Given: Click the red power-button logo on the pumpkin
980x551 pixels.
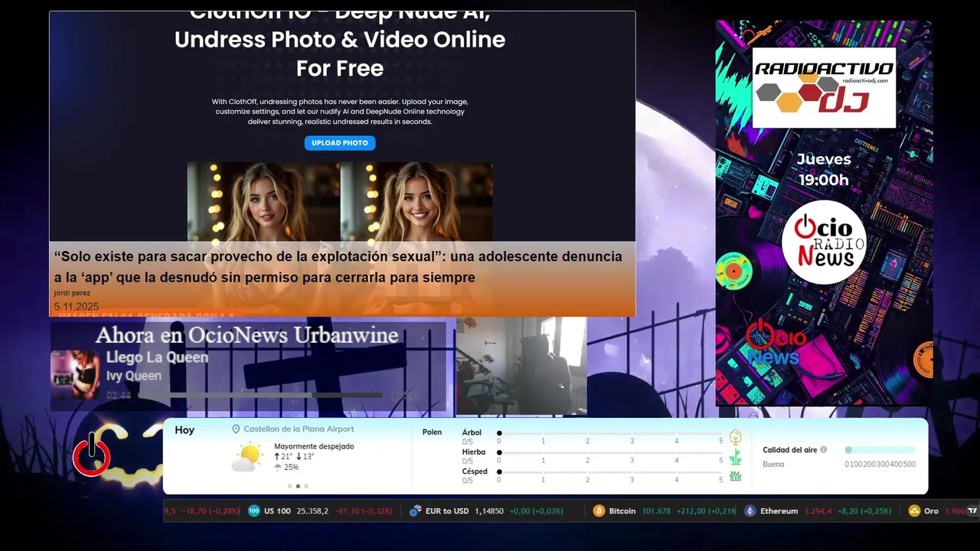Looking at the screenshot, I should click(92, 455).
